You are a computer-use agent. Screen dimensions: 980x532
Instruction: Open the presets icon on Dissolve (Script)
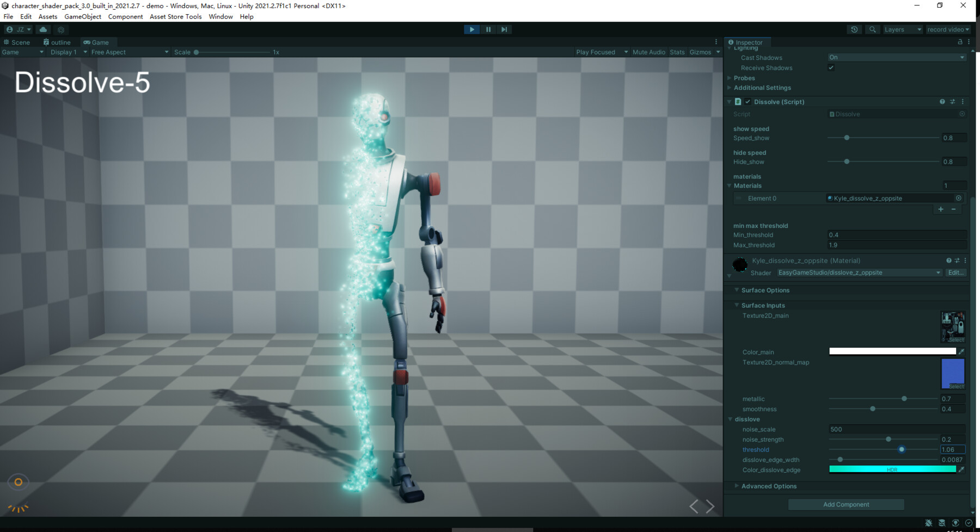click(952, 101)
